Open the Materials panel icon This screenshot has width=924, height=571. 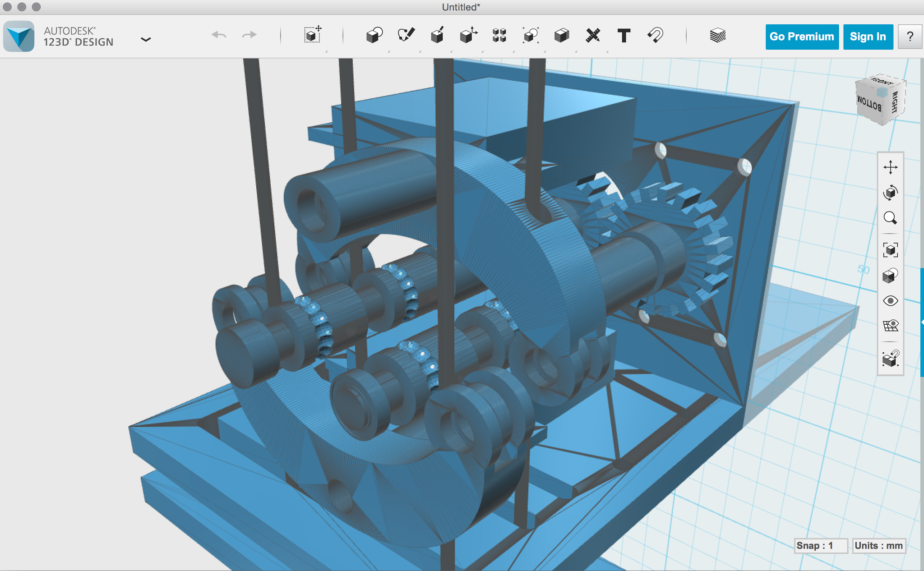[x=717, y=35]
